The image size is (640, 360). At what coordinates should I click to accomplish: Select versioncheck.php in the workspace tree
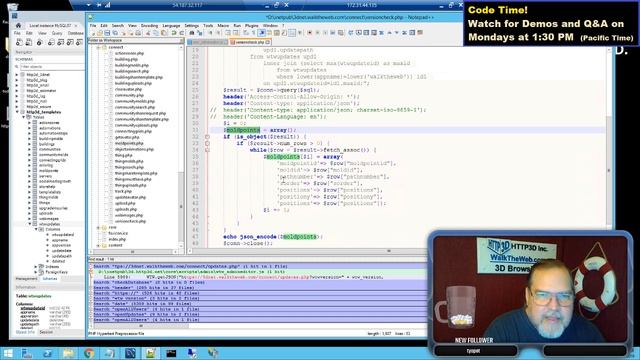click(130, 221)
